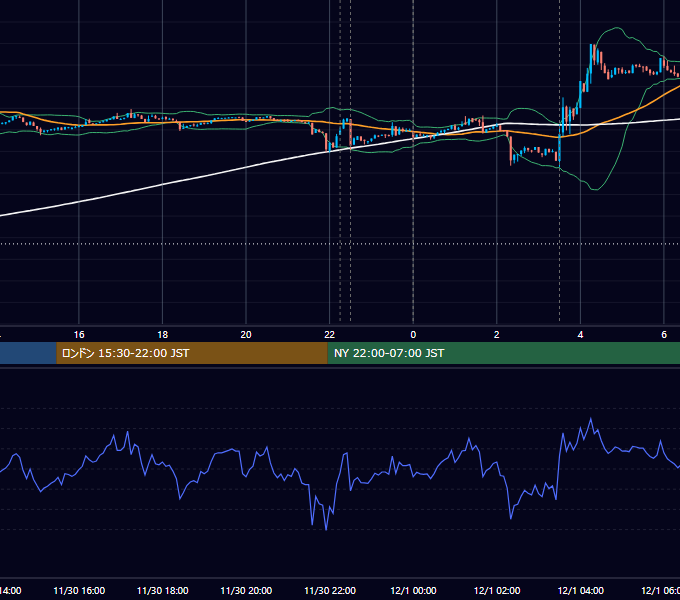
Task: Click the 11/30 20:00 bottom time label
Action: tap(246, 590)
